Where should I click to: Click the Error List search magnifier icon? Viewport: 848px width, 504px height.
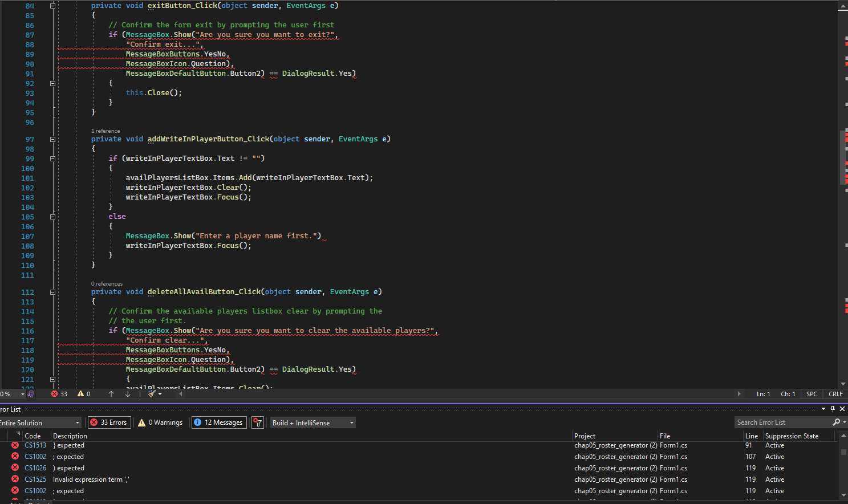pos(836,422)
